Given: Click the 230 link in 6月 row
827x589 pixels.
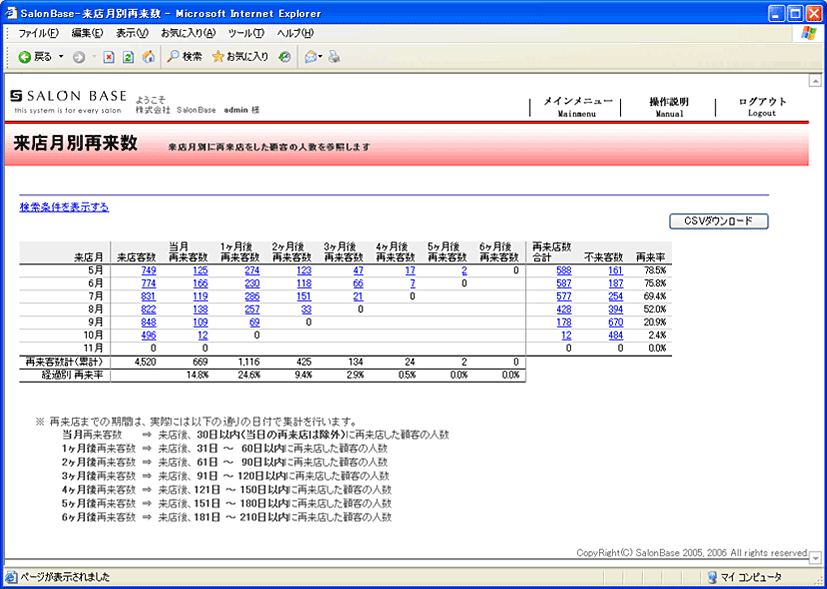Looking at the screenshot, I should click(x=252, y=284).
